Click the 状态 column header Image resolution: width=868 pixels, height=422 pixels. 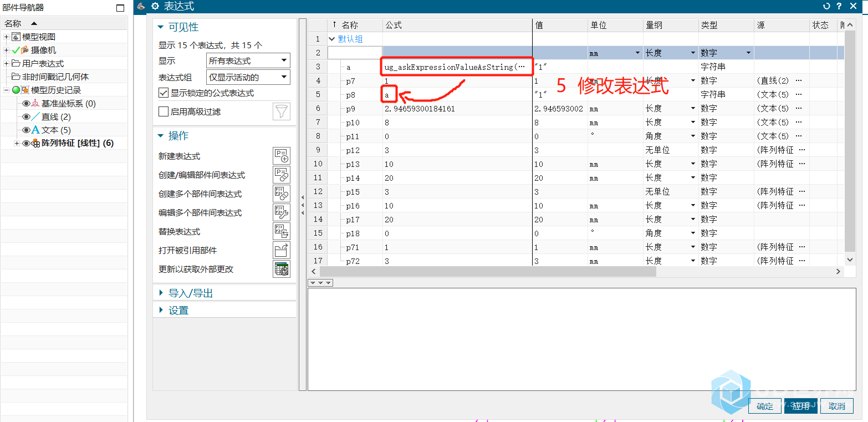click(820, 26)
